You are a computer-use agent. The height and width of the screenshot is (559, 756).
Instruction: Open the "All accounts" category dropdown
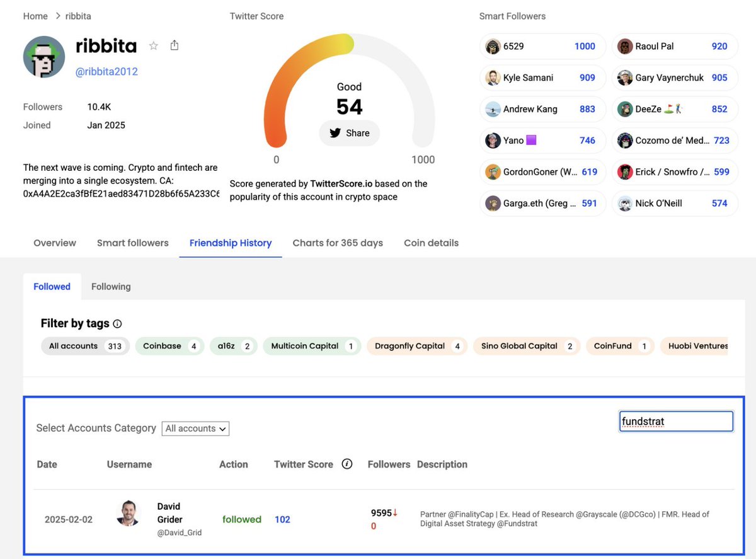point(195,428)
